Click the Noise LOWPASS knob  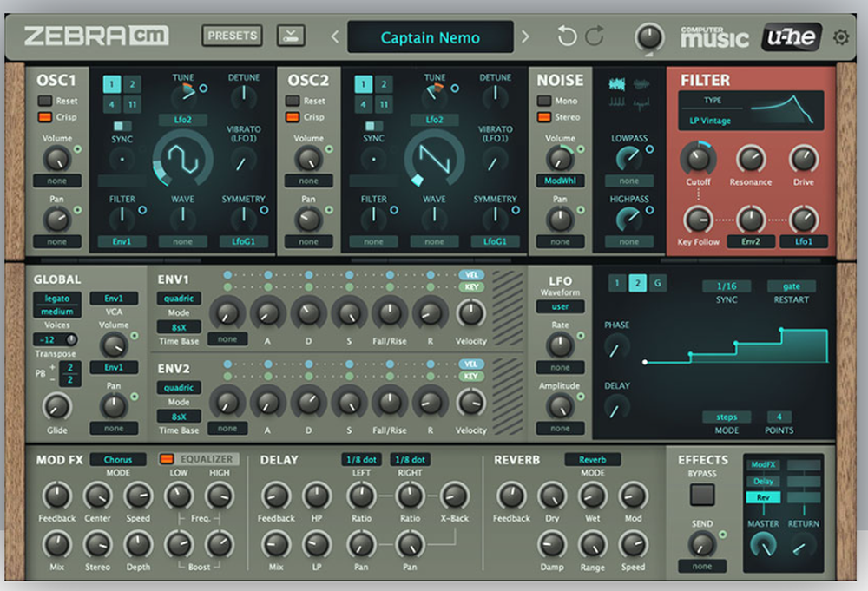628,160
